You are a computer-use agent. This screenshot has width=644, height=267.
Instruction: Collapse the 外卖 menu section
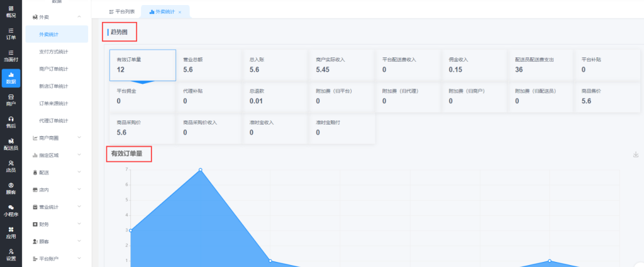point(79,16)
